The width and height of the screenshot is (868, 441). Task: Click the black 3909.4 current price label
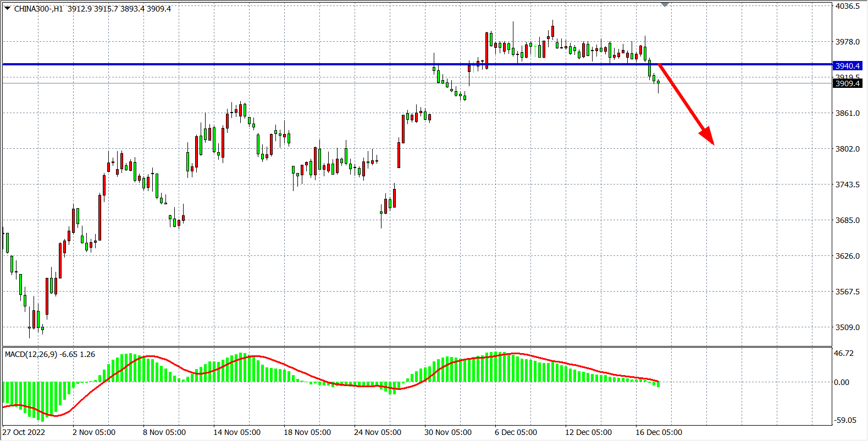click(847, 83)
